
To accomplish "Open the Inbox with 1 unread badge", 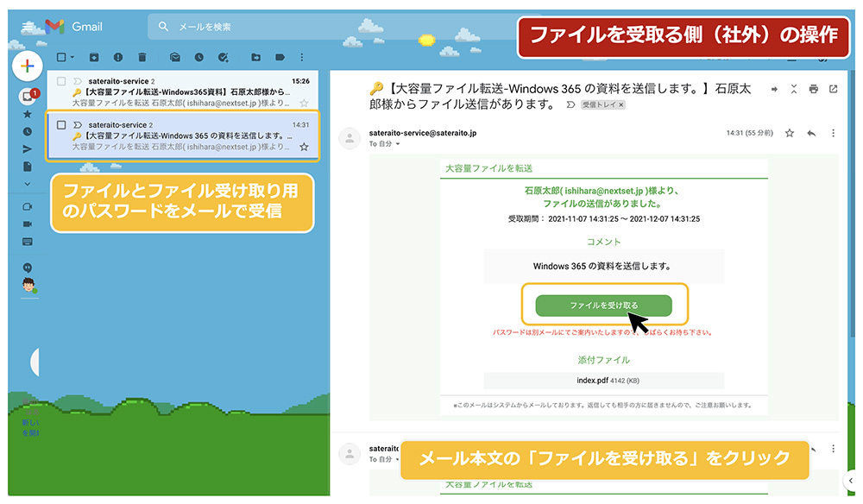I will click(x=28, y=97).
